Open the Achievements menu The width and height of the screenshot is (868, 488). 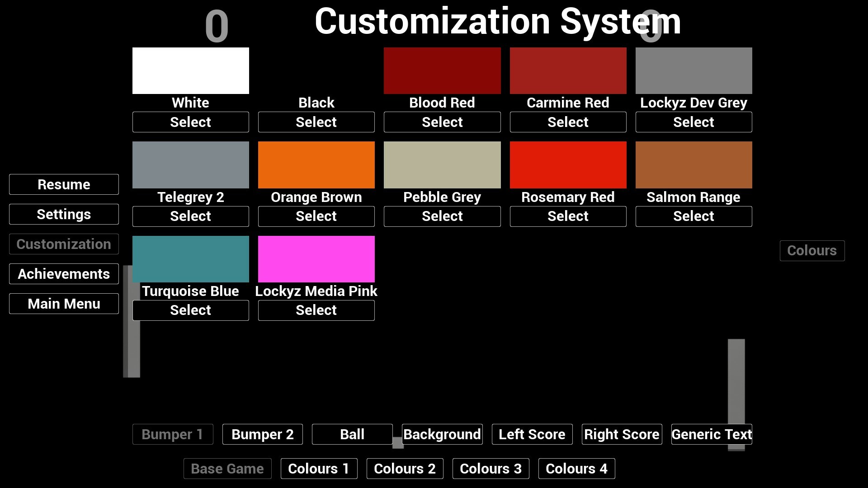click(64, 274)
